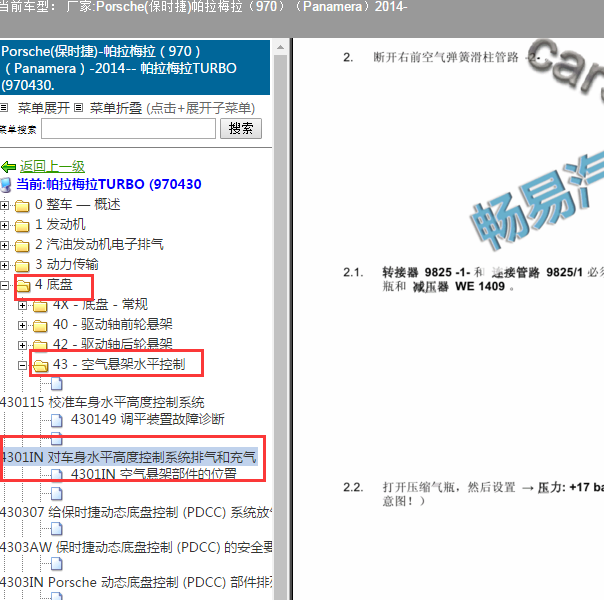This screenshot has height=600, width=604.
Task: Click the folder icon of 1 发动机
Action: 22,226
